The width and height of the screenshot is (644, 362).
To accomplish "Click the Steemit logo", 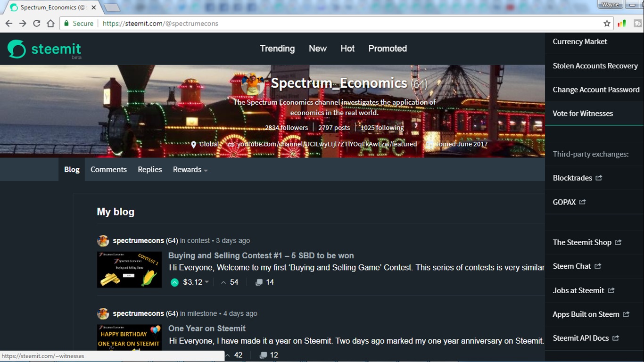I will 44,49.
